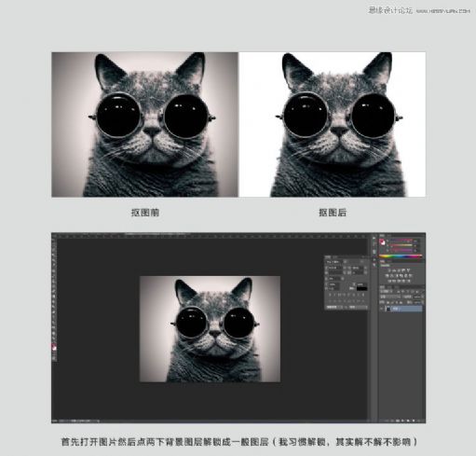
Task: Select the Eraser tool
Action: point(54,290)
